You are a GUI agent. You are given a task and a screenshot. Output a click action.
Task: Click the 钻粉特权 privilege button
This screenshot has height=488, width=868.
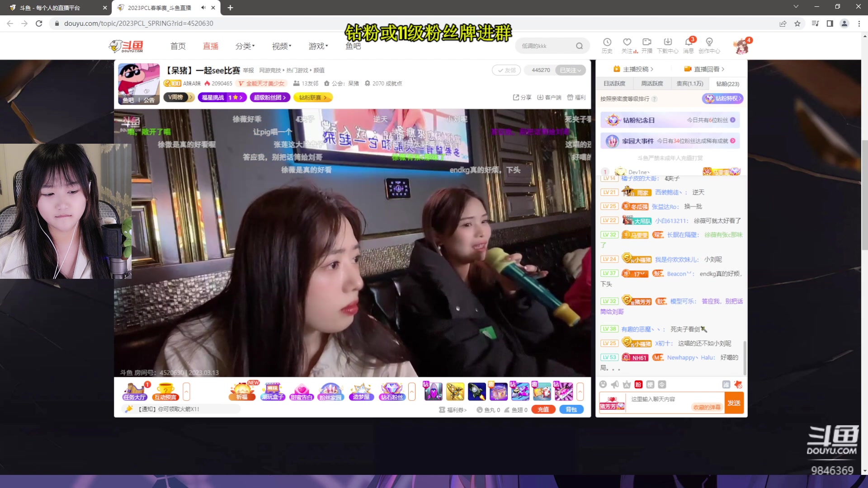tap(722, 99)
